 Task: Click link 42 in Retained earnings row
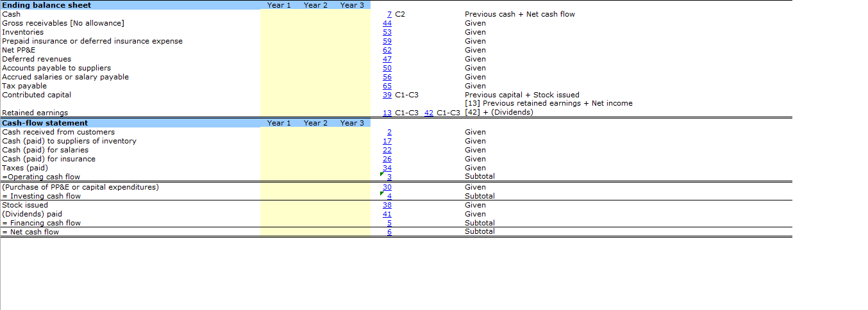[430, 113]
